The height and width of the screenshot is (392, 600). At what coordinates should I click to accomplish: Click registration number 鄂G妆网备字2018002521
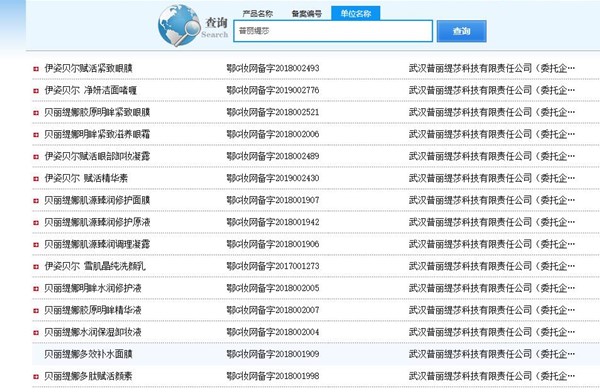273,113
